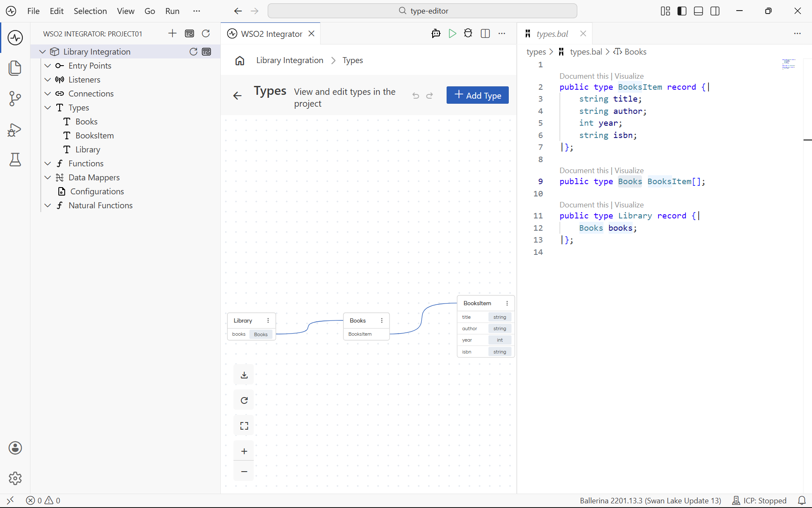Click the refresh icon on diagram canvas

pyautogui.click(x=244, y=400)
